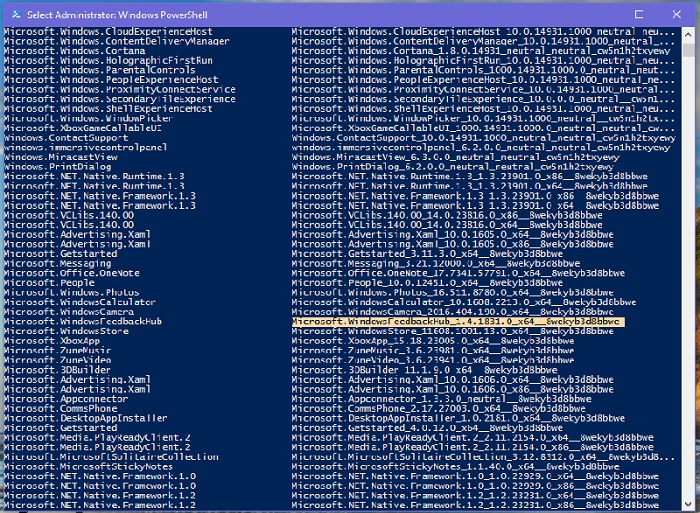Image resolution: width=700 pixels, height=513 pixels.
Task: Click Microsoft.Getstarted_3.11.3.0_x64 full name
Action: coord(427,254)
